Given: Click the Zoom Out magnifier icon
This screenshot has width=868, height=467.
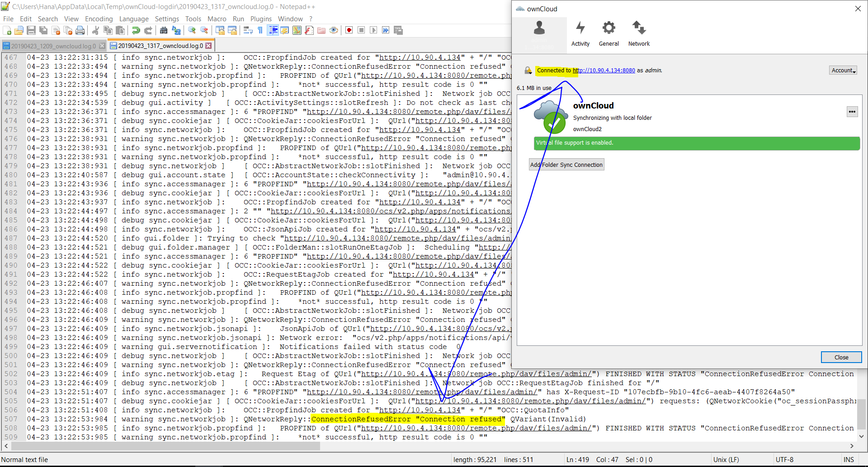Looking at the screenshot, I should point(204,30).
